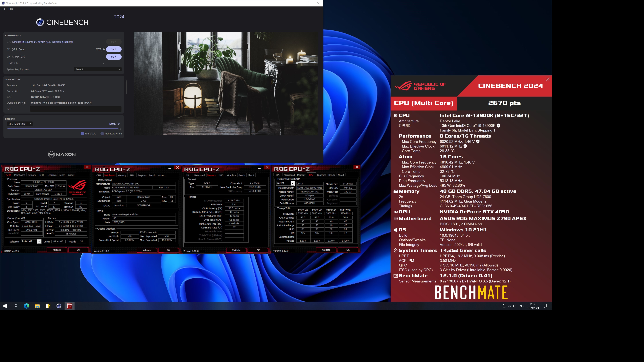Close the ROG CPU-Z SPD window

pyautogui.click(x=357, y=167)
